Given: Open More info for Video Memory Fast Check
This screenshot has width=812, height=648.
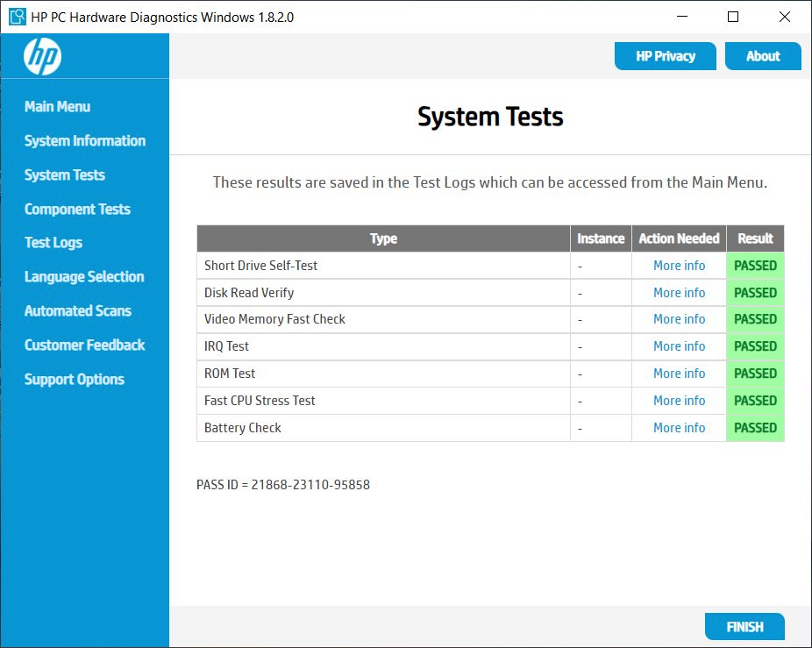Looking at the screenshot, I should (678, 319).
